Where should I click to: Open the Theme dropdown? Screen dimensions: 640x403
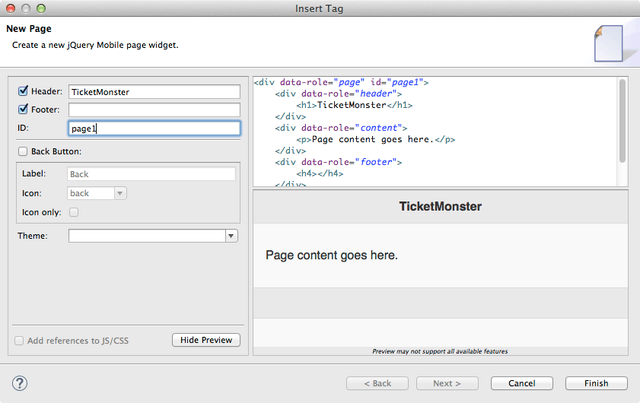tap(231, 236)
